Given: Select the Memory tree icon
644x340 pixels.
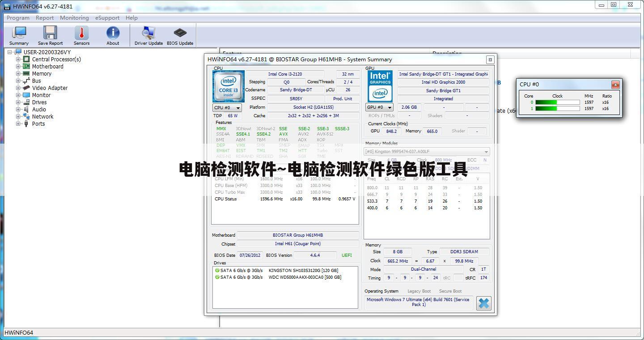Looking at the screenshot, I should [x=26, y=73].
